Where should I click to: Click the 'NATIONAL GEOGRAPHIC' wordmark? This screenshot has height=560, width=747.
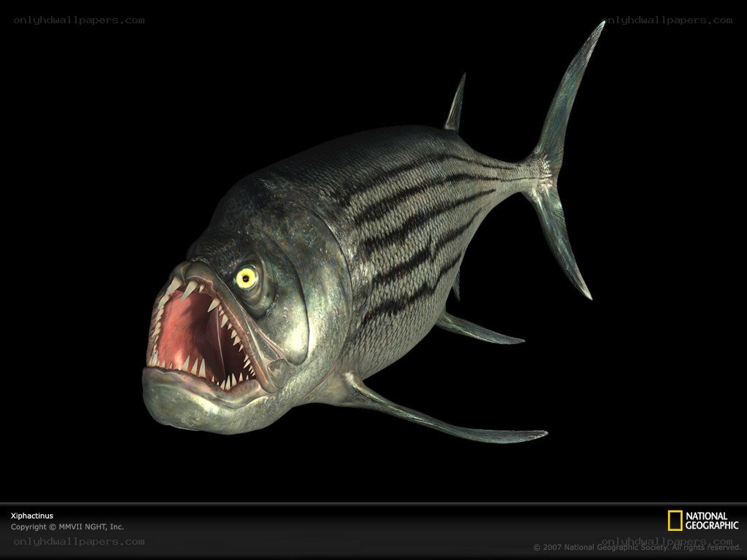[712, 521]
